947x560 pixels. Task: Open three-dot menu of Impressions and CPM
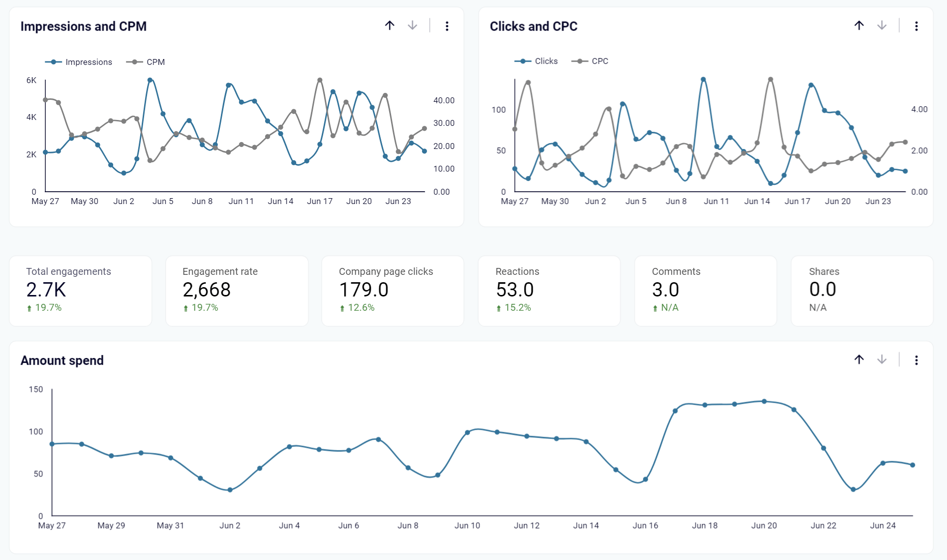(x=447, y=26)
